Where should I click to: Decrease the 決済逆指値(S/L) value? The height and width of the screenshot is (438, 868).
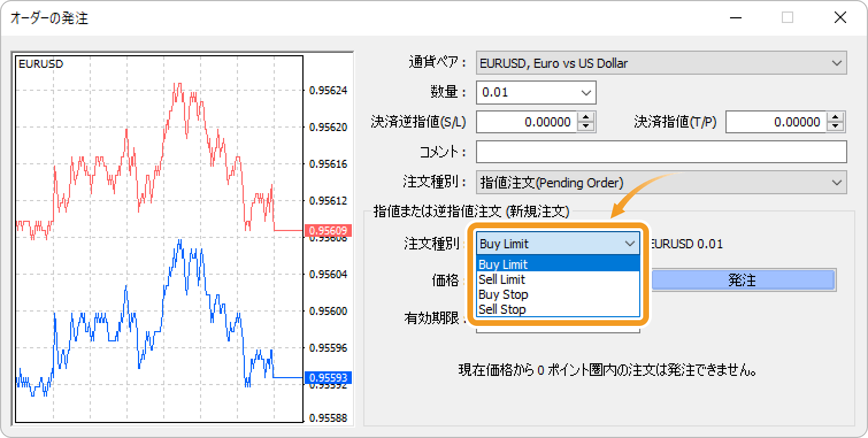[586, 127]
